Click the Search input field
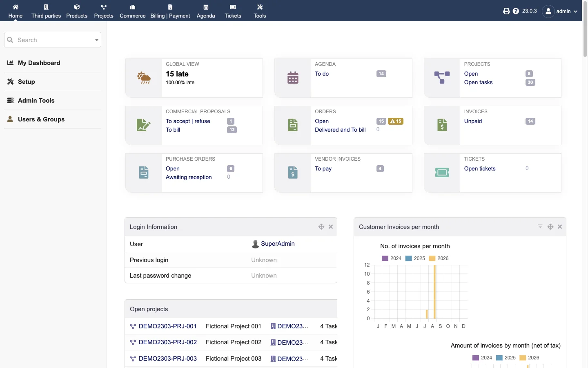The height and width of the screenshot is (368, 588). [53, 40]
